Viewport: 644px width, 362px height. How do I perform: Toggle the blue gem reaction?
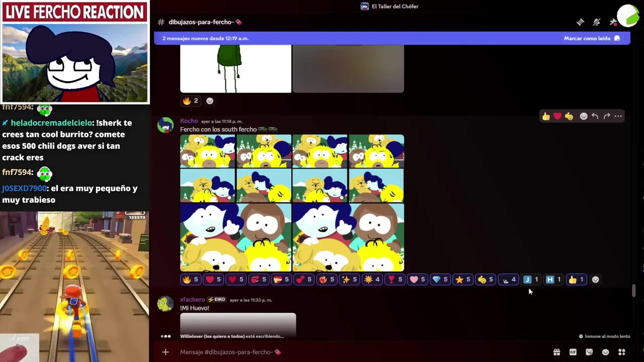pyautogui.click(x=440, y=280)
